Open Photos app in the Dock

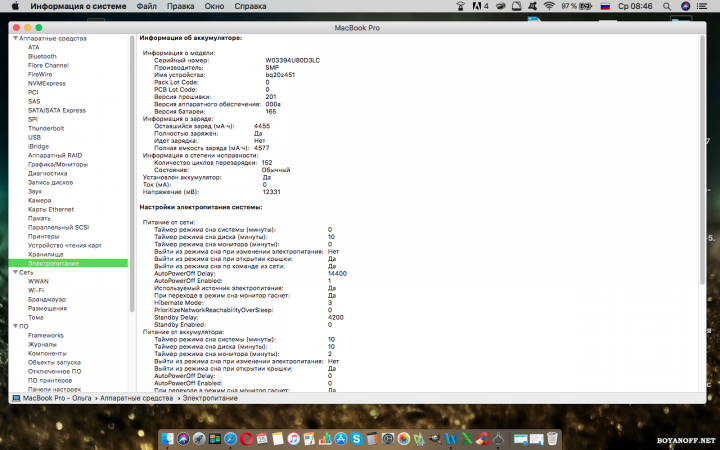coord(404,439)
